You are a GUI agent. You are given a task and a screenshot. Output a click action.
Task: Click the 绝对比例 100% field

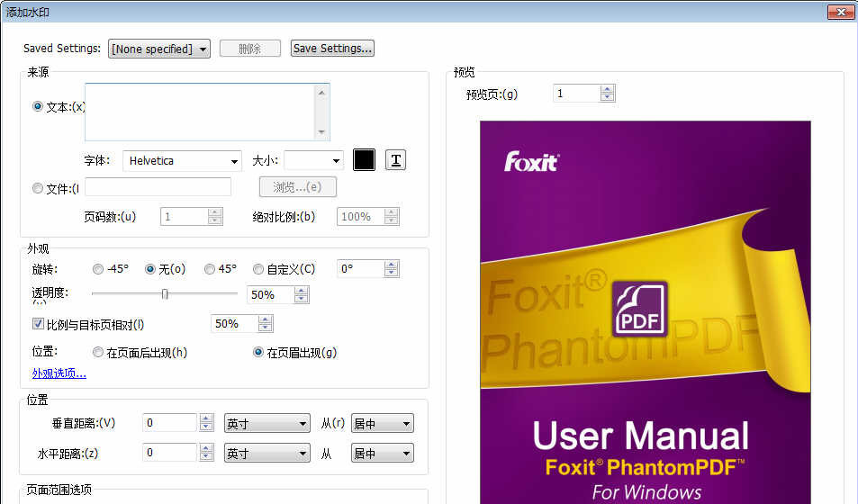pyautogui.click(x=360, y=217)
